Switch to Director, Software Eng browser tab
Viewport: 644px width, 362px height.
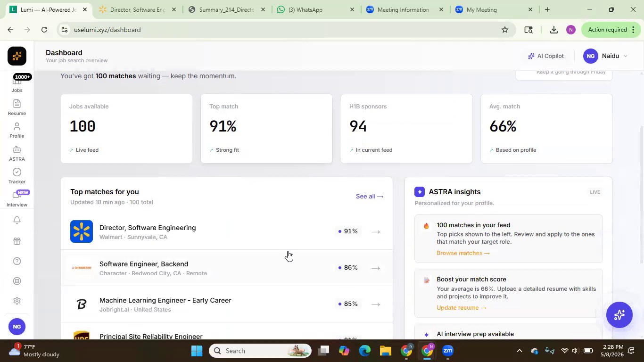click(x=138, y=9)
